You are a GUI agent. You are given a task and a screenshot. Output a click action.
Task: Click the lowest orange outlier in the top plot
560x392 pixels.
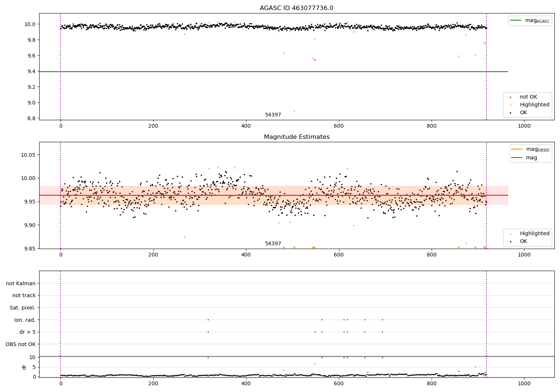[x=294, y=111]
